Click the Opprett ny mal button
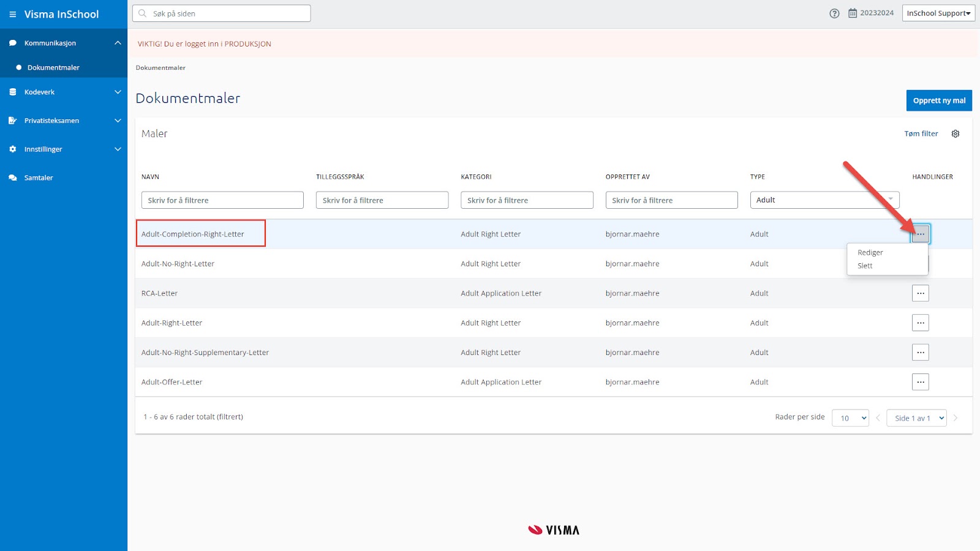 (x=939, y=100)
